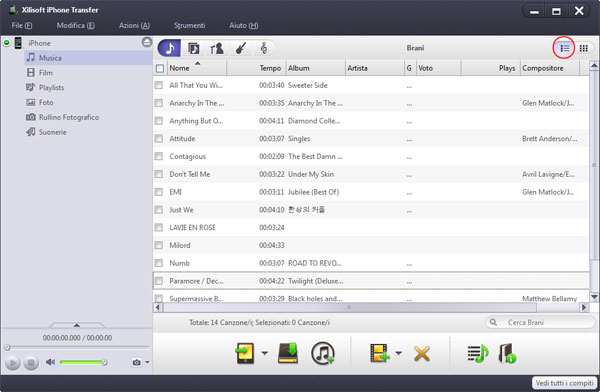The width and height of the screenshot is (600, 392).
Task: Click the export to iTunes icon
Action: pos(323,353)
